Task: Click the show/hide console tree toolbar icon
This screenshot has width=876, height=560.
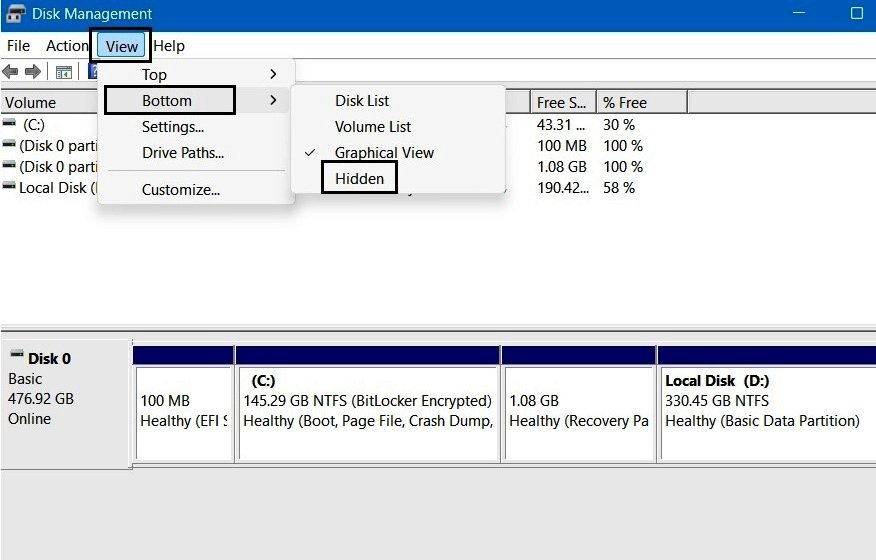Action: (x=64, y=72)
